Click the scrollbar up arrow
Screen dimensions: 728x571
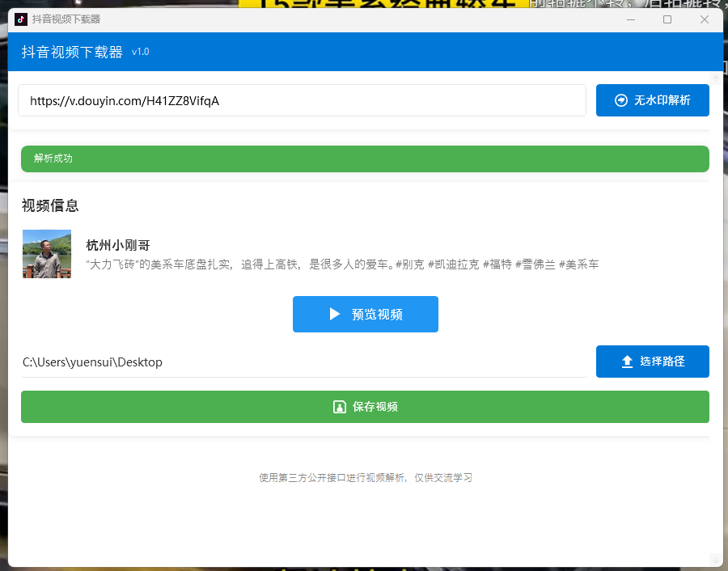[x=716, y=78]
